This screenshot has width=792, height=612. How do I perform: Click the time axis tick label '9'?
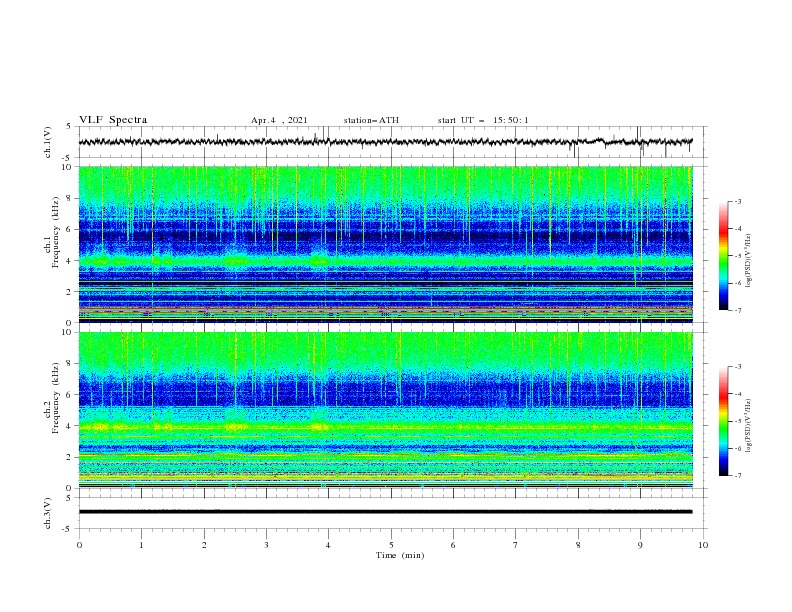[640, 545]
